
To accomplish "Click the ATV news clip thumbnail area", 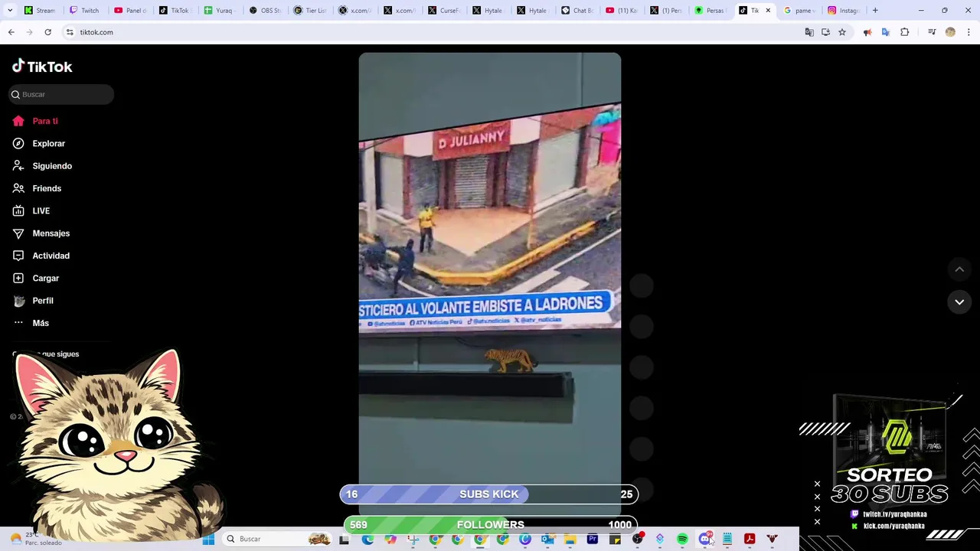I will coord(490,216).
